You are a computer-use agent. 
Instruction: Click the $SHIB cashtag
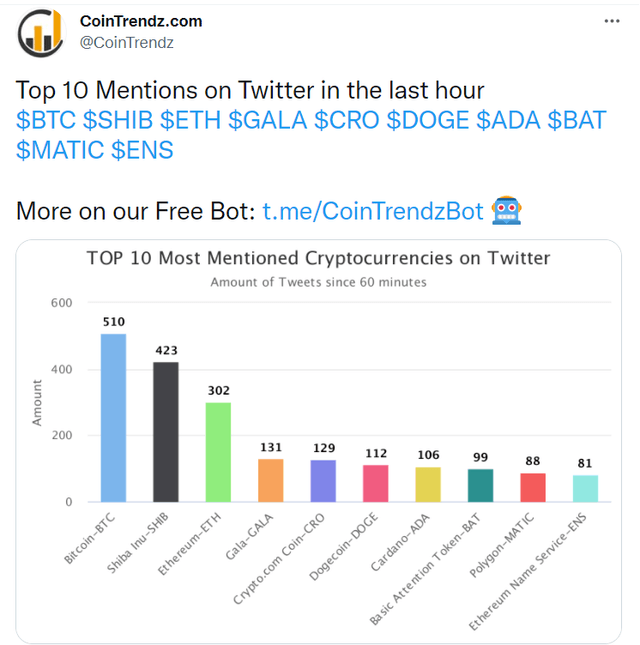(x=117, y=120)
